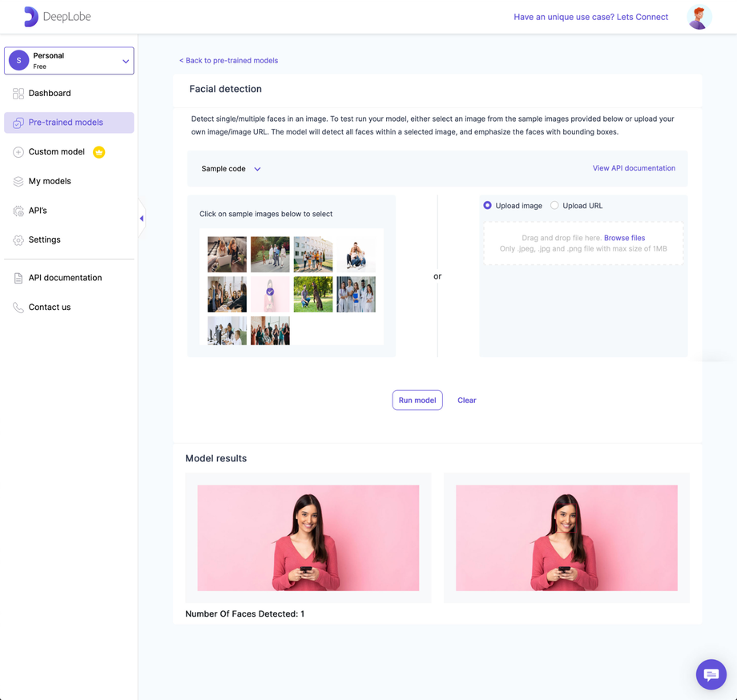Select the woman with pink dress sample image
737x700 pixels.
point(271,294)
